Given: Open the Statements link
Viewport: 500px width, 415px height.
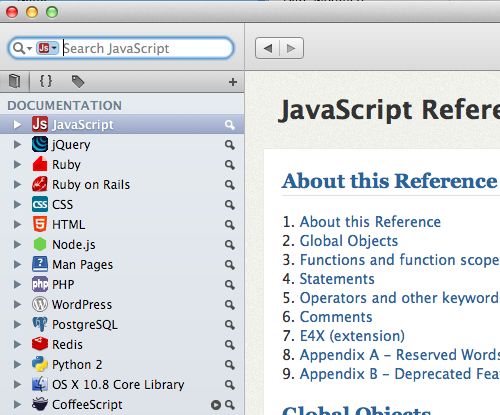Looking at the screenshot, I should 337,279.
